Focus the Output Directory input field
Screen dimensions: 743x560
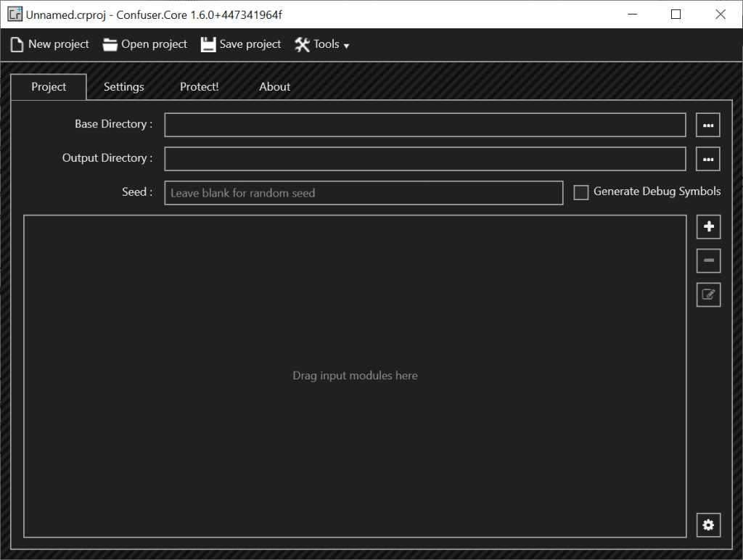425,159
